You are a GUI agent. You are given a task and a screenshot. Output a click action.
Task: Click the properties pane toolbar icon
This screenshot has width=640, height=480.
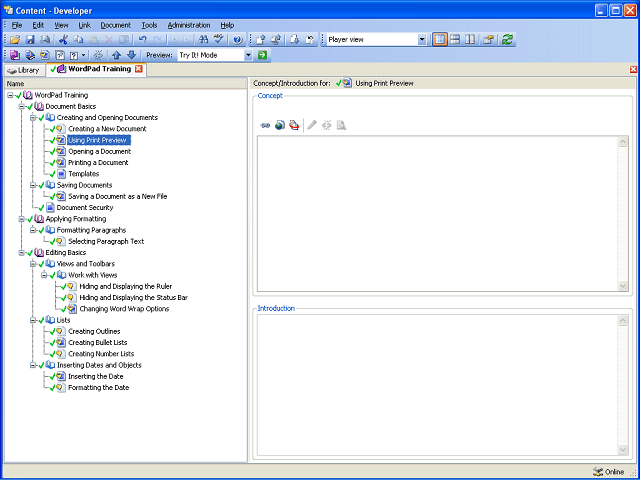pos(488,40)
